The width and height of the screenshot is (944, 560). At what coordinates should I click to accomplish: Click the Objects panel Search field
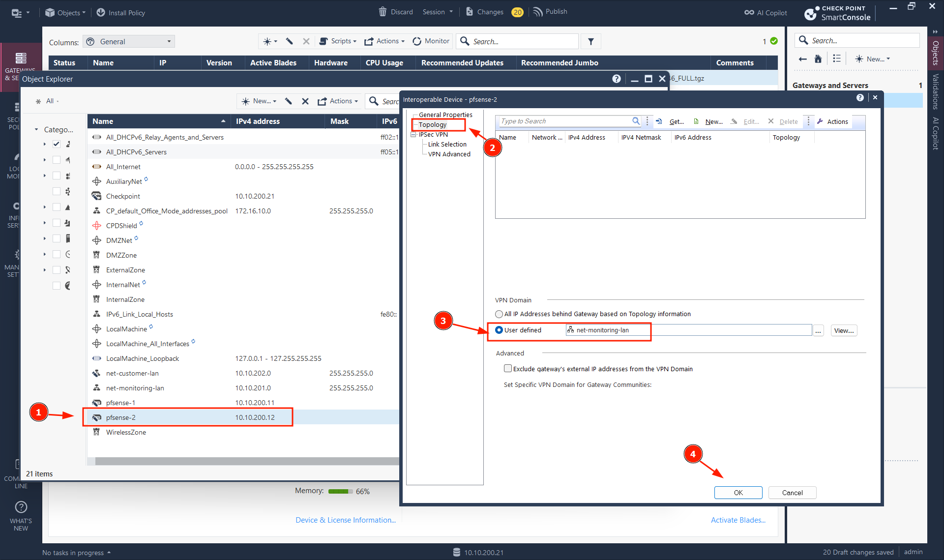pos(857,40)
